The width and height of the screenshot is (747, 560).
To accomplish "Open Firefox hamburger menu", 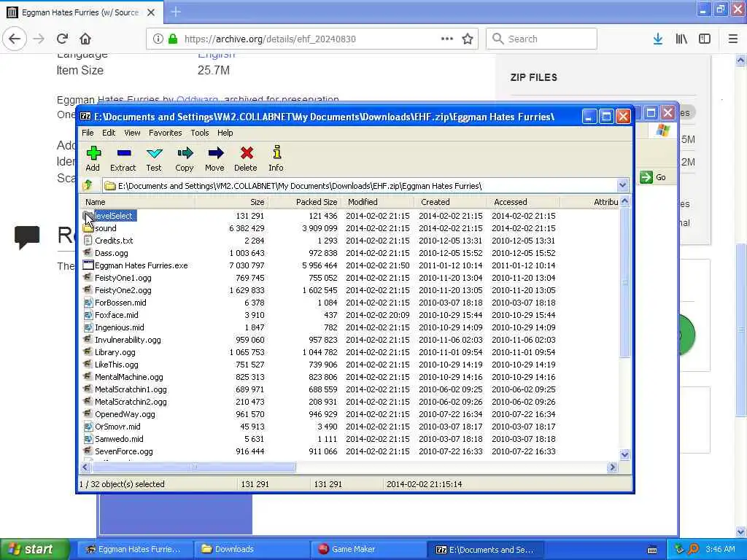I will point(733,39).
